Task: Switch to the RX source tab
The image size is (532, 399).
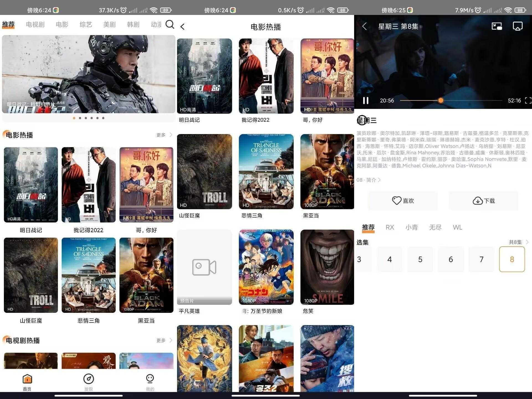Action: pyautogui.click(x=390, y=227)
